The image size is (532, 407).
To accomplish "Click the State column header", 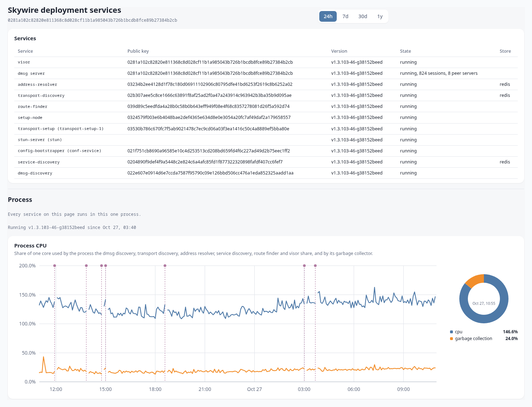I will [x=406, y=51].
